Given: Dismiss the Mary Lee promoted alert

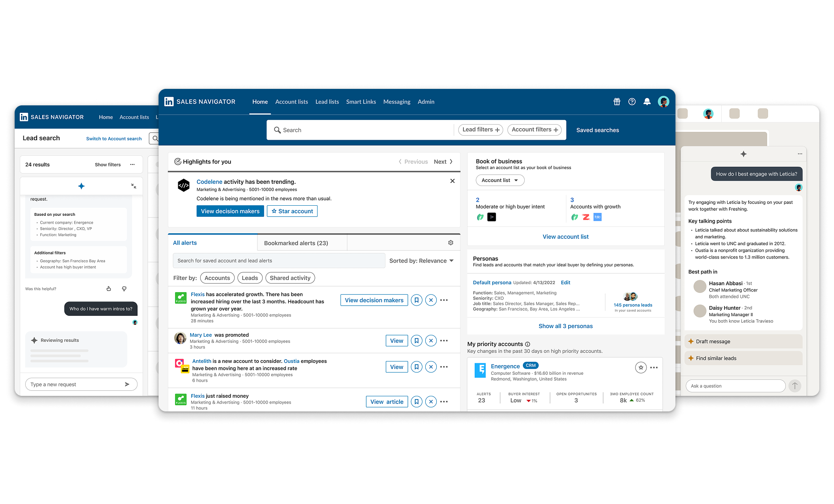Looking at the screenshot, I should (x=431, y=341).
